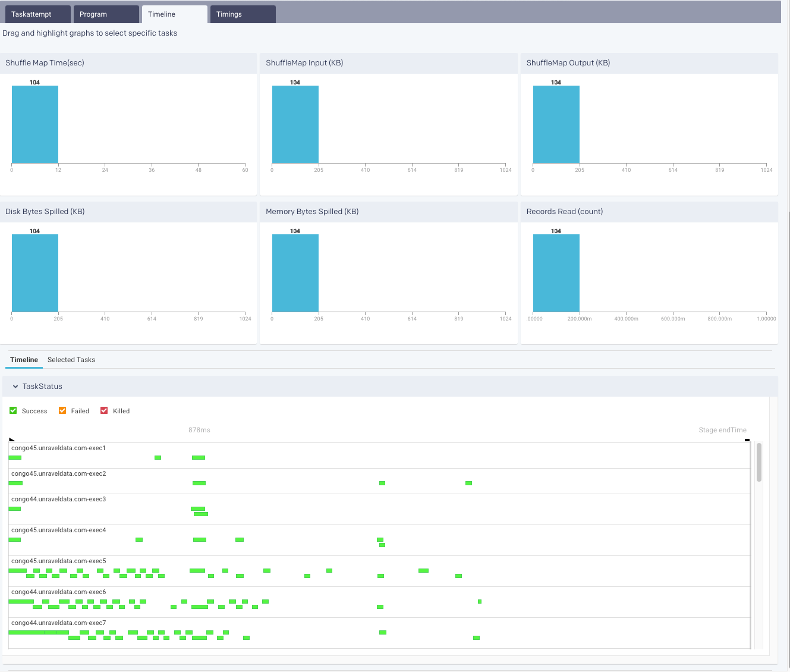The height and width of the screenshot is (672, 790).
Task: Click the ShuffleMap Output histogram bar
Action: click(556, 124)
